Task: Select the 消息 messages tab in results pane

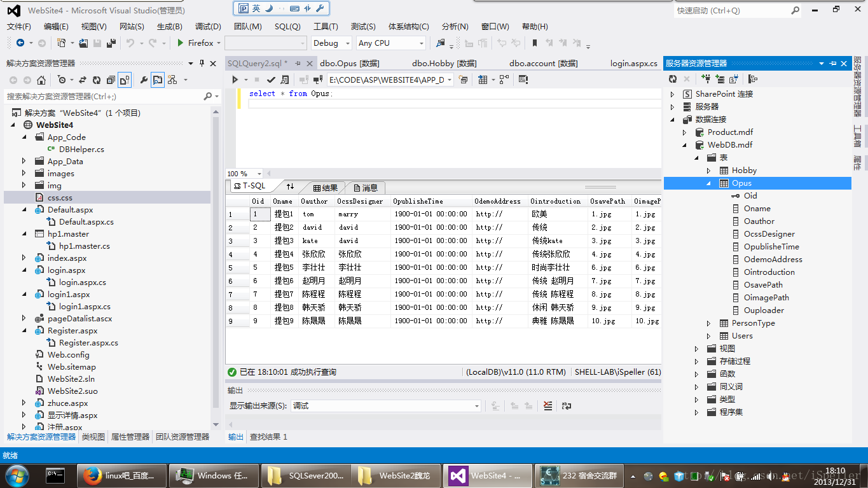Action: 365,188
